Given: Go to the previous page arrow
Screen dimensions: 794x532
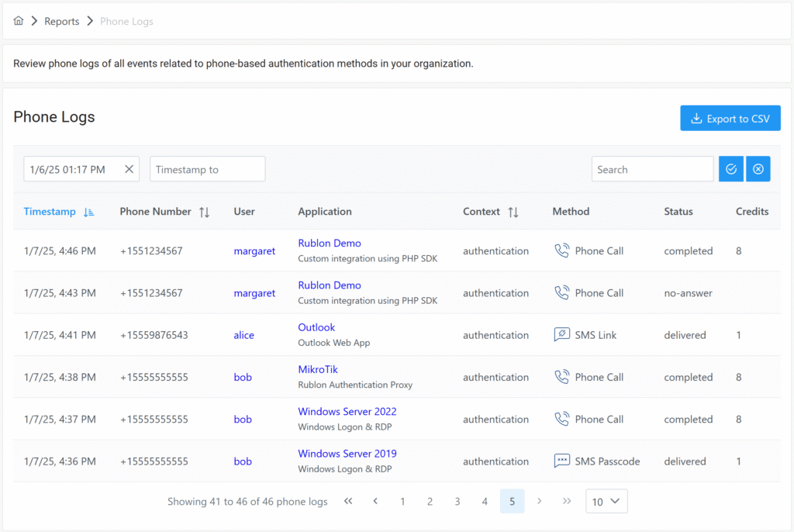Looking at the screenshot, I should point(375,501).
